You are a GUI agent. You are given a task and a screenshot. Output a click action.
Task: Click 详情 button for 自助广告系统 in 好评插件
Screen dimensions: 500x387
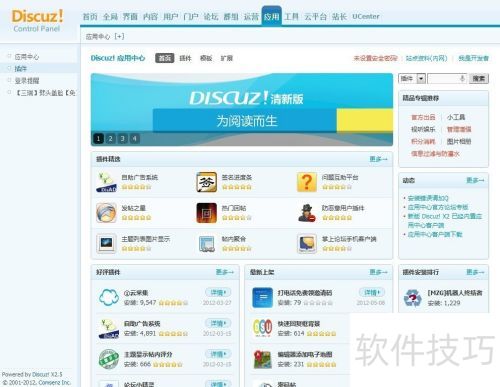218,323
